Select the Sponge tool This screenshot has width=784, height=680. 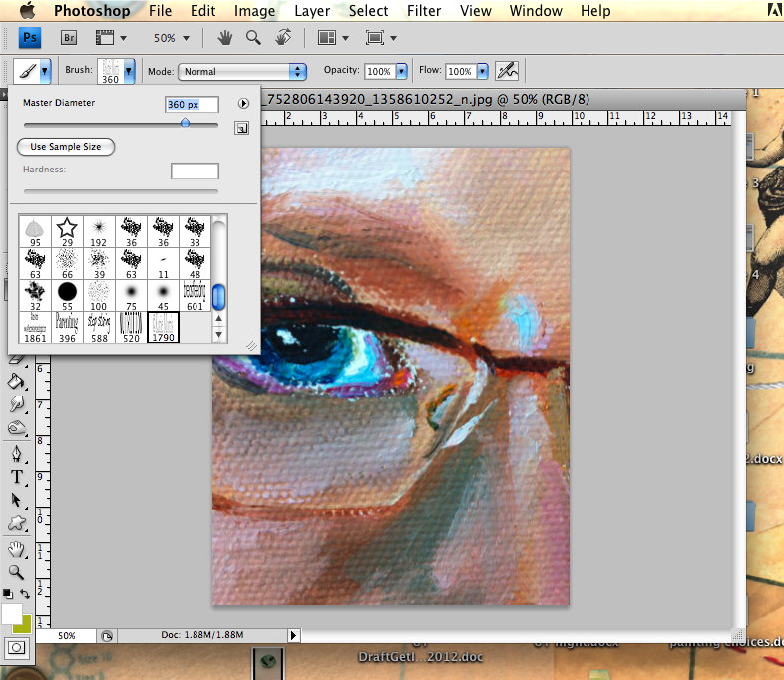click(17, 427)
